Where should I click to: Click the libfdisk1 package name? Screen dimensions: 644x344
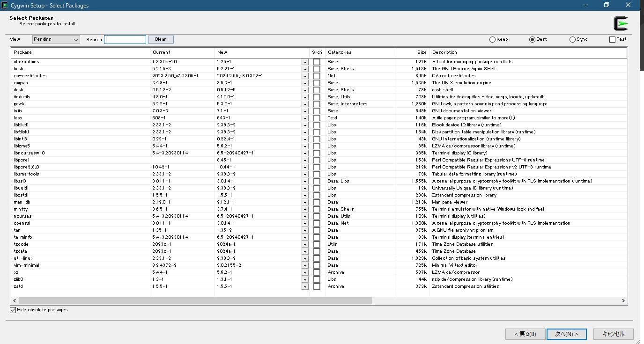tap(22, 132)
